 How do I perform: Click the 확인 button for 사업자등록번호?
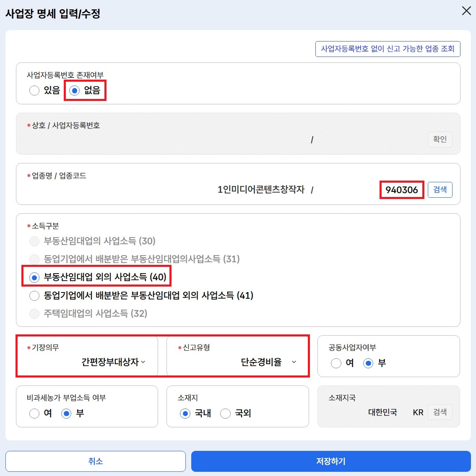tap(440, 140)
